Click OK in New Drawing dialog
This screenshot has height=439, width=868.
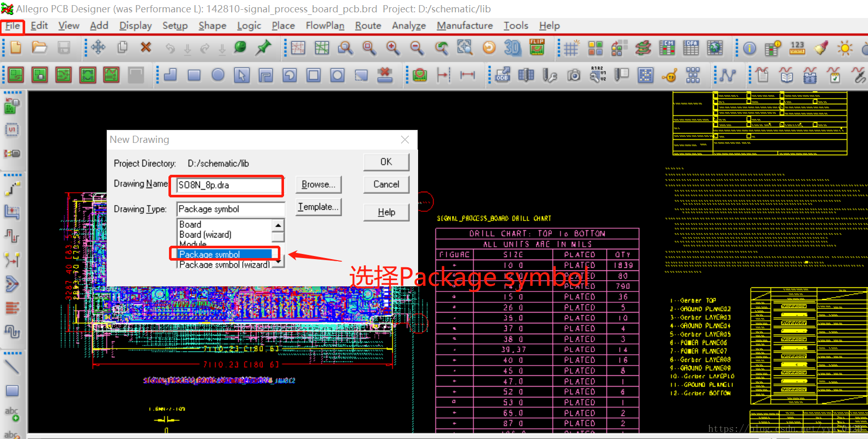point(386,162)
